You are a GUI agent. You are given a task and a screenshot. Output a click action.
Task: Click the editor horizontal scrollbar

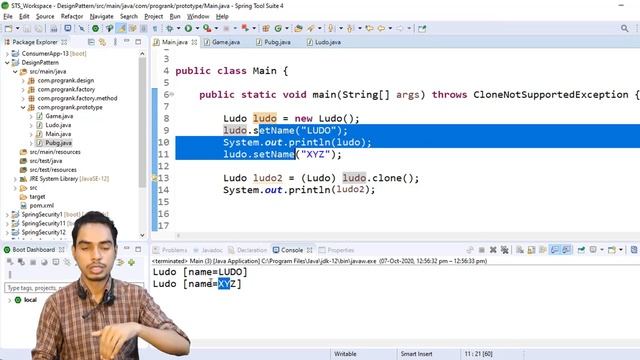tap(178, 236)
